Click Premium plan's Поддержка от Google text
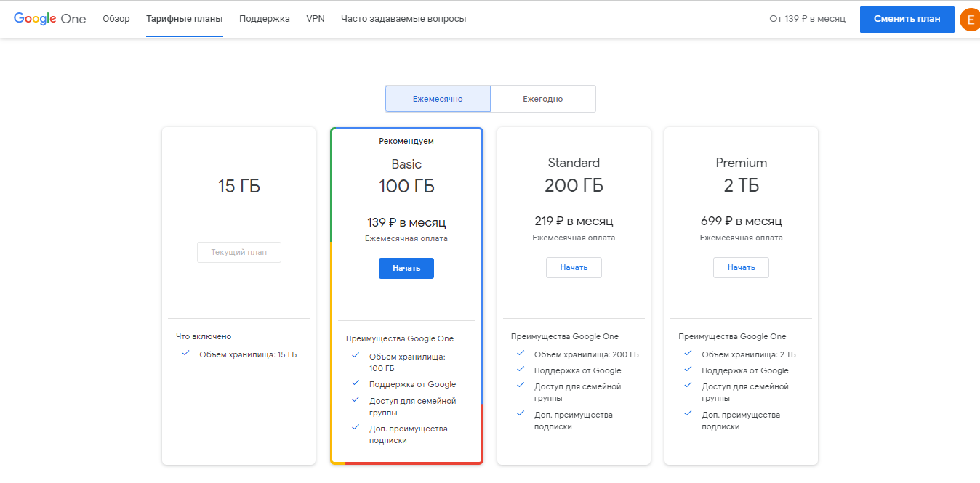Viewport: 980px width, 483px height. click(x=745, y=370)
